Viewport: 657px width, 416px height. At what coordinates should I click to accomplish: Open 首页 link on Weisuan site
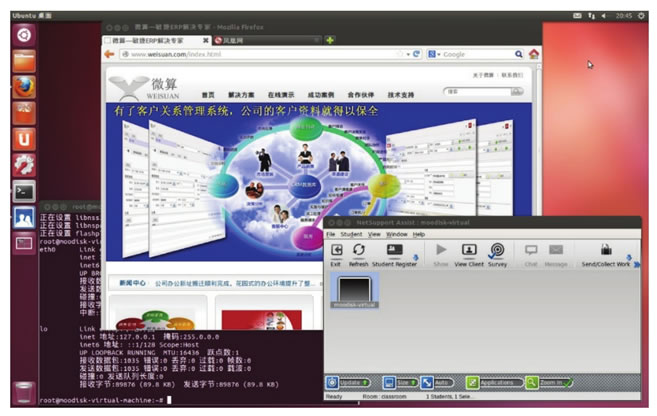208,95
